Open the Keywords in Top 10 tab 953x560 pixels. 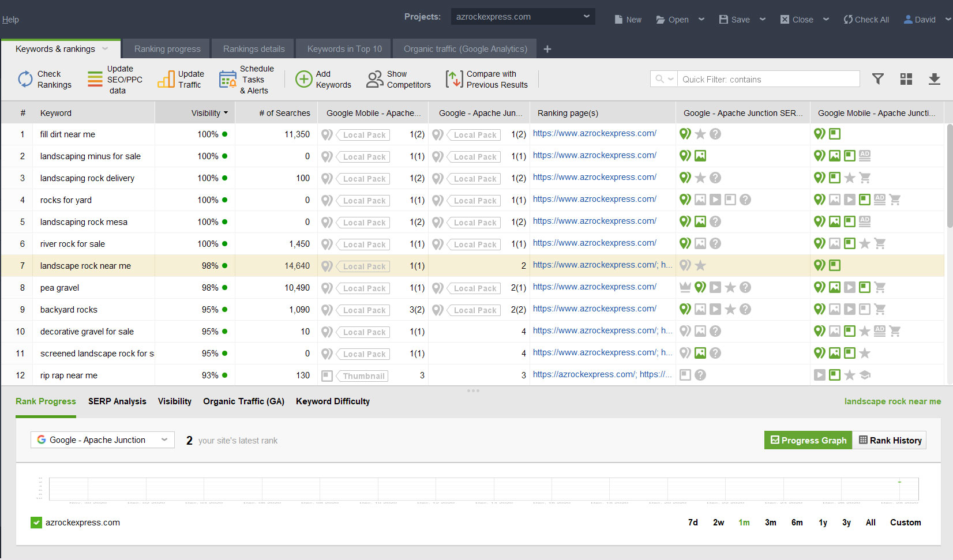[344, 49]
